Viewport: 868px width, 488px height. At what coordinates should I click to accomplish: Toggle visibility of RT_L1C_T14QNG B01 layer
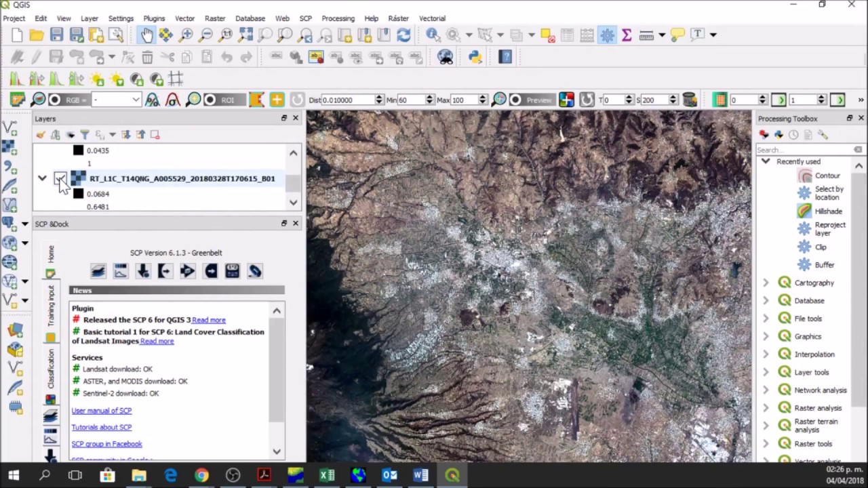[60, 179]
